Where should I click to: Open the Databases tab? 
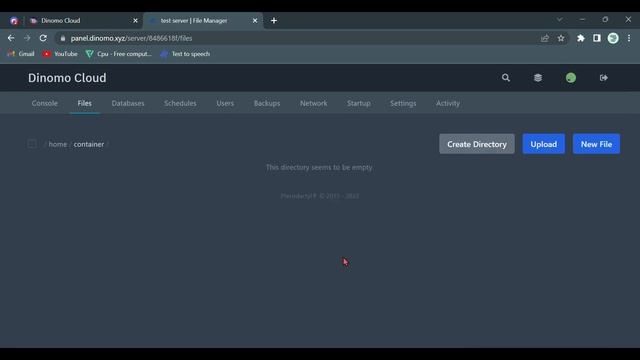coord(128,103)
